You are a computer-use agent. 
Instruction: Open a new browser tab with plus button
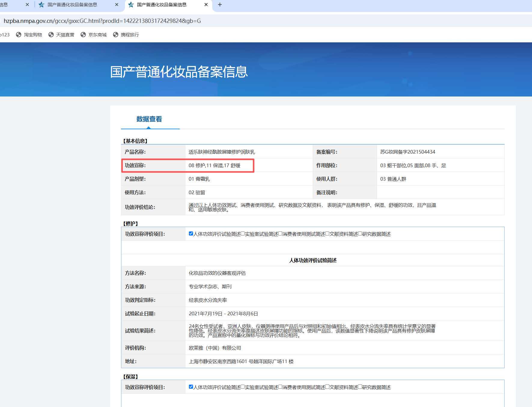tap(220, 5)
